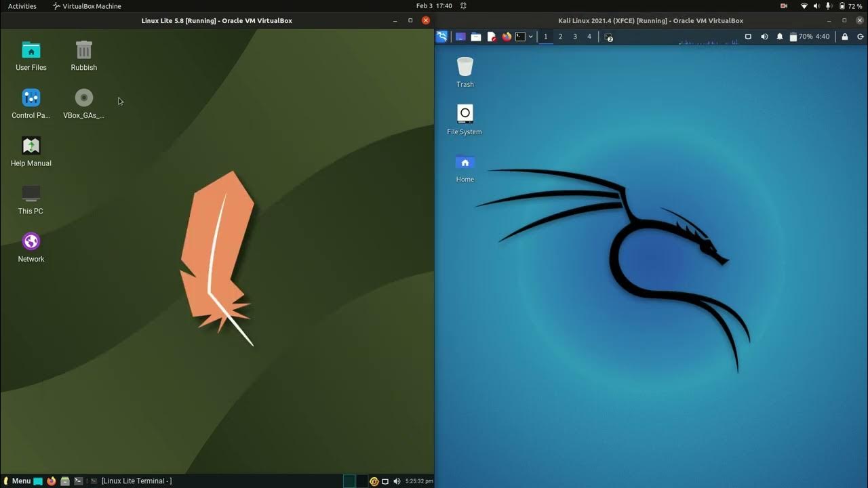The width and height of the screenshot is (868, 488).
Task: Open Control Panel desktop icon
Action: point(31,104)
